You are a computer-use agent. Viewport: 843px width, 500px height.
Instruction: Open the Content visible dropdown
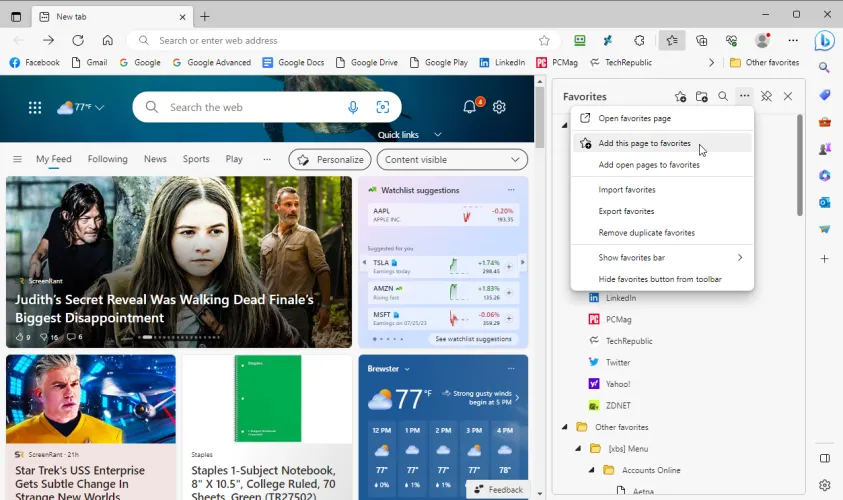tap(454, 159)
